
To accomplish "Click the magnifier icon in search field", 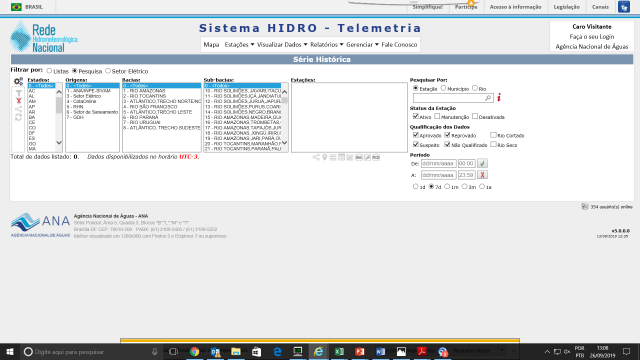I will (488, 98).
